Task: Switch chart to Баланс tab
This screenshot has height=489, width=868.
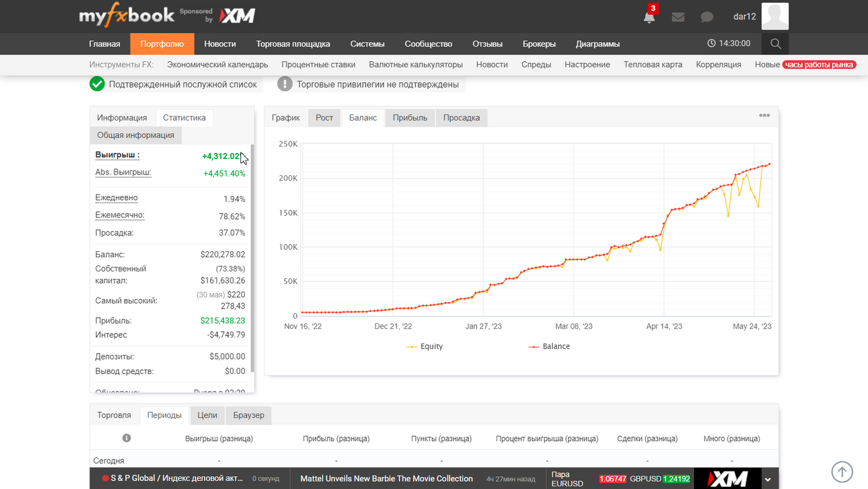Action: point(363,118)
